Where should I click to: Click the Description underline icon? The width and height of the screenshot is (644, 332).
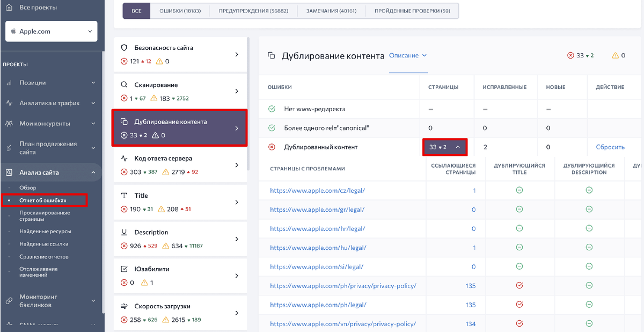click(124, 232)
